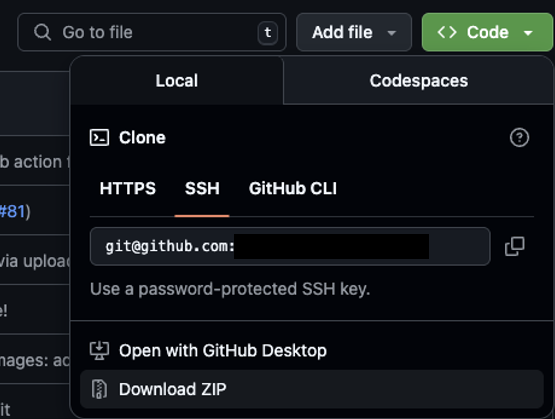Click the magnifier icon in Go to file
The width and height of the screenshot is (555, 419).
tap(42, 32)
